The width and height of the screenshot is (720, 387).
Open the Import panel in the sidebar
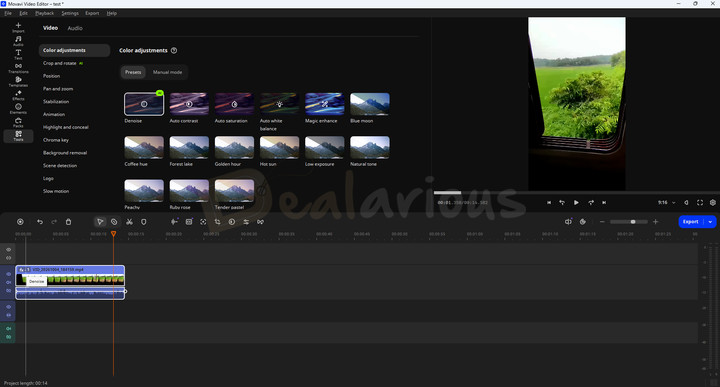pos(18,28)
